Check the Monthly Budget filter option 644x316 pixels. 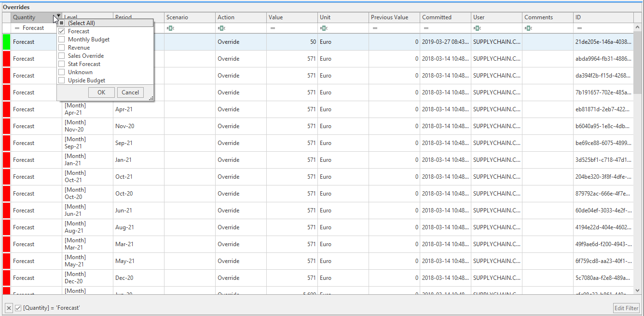[x=61, y=39]
